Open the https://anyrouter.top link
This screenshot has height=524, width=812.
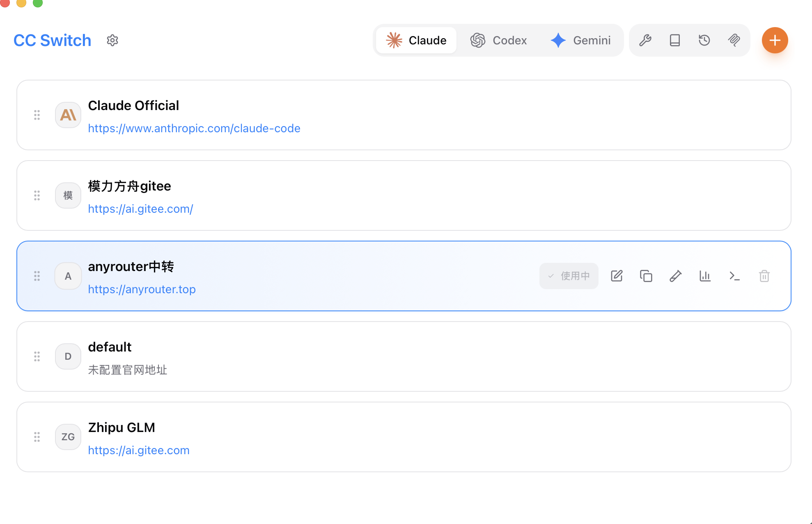(x=142, y=290)
